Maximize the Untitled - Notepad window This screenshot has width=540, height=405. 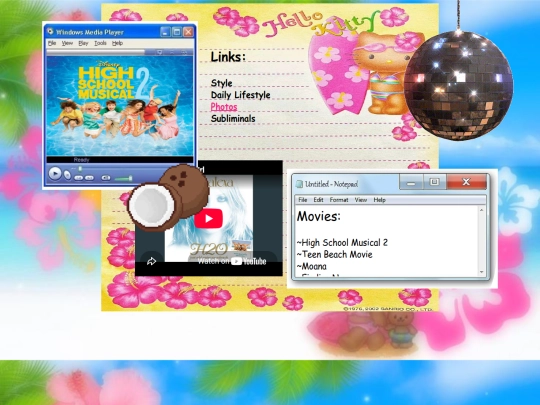[x=435, y=182]
